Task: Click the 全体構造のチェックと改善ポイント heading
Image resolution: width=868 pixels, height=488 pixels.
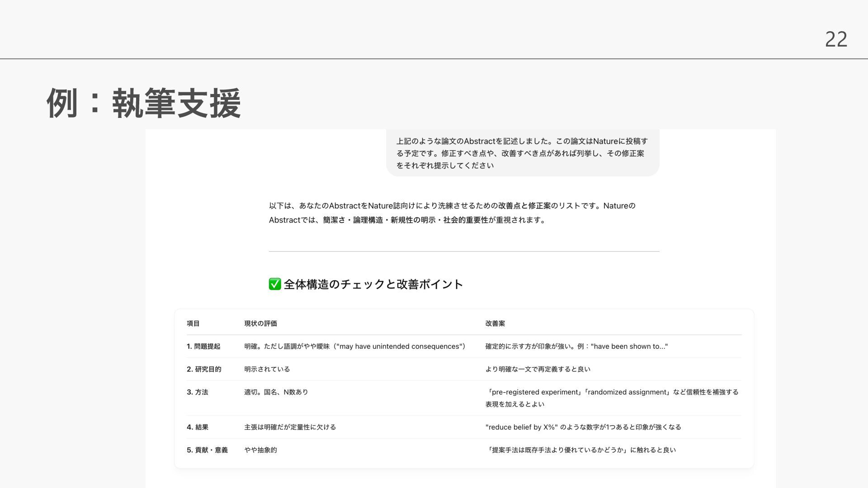Action: (373, 284)
